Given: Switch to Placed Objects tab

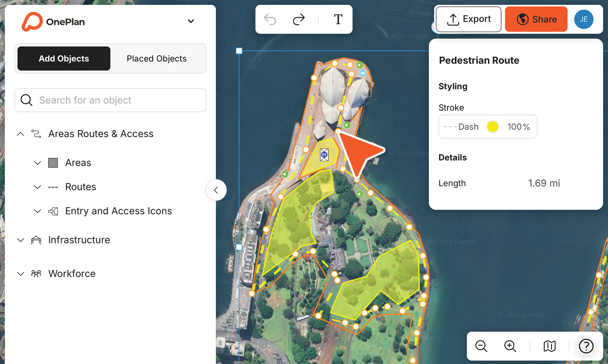Looking at the screenshot, I should click(x=157, y=59).
